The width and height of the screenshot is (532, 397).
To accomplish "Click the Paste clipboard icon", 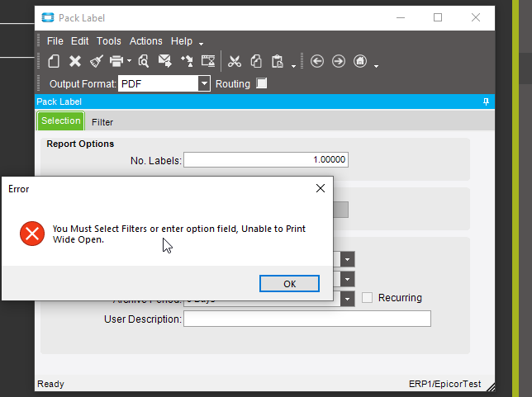I will click(x=278, y=61).
